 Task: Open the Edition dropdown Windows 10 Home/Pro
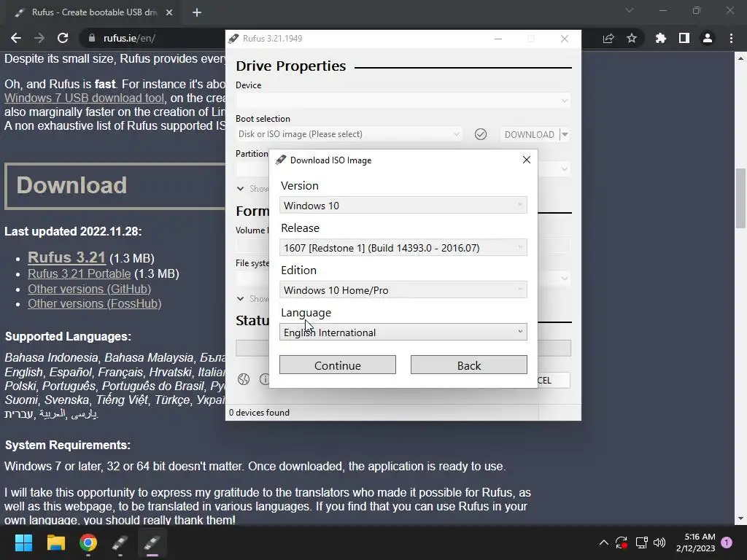[x=403, y=290]
